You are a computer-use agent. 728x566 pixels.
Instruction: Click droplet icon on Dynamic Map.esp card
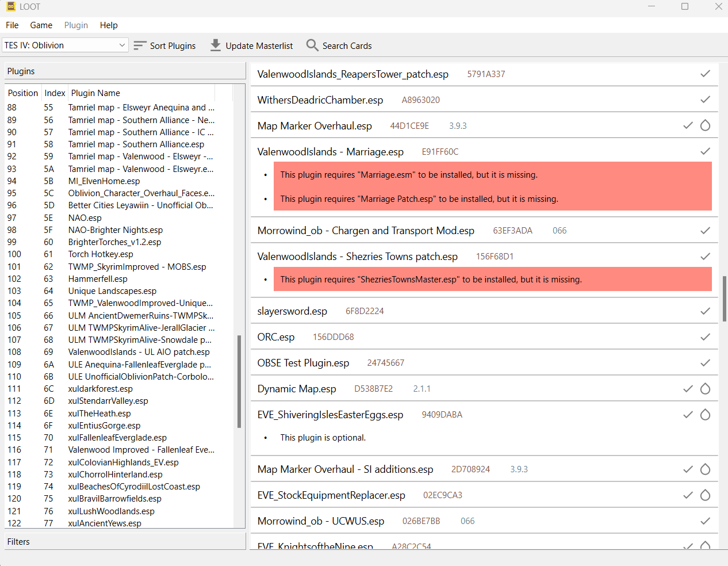[x=705, y=389]
